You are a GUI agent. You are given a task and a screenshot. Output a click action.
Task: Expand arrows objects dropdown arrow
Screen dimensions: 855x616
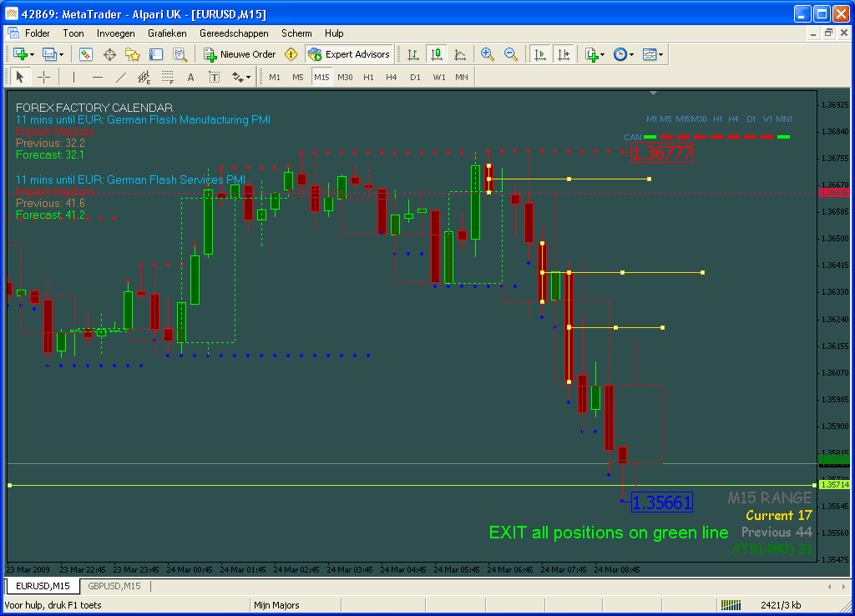click(249, 78)
